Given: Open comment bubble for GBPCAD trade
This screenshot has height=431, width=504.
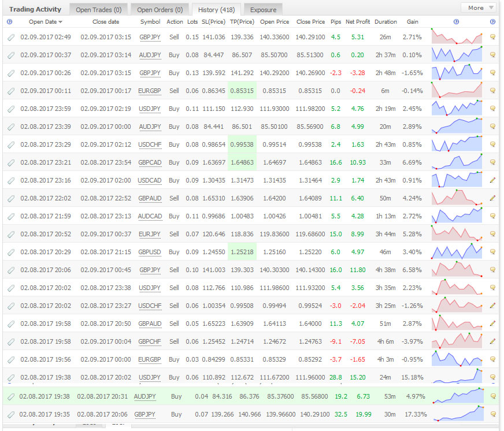Looking at the screenshot, I should pyautogui.click(x=492, y=162).
